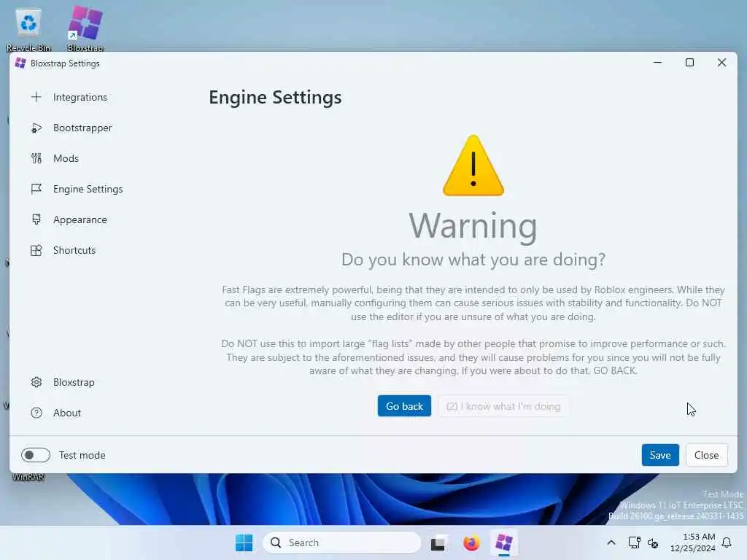Toggle the Test mode switch
The image size is (747, 560).
(36, 455)
